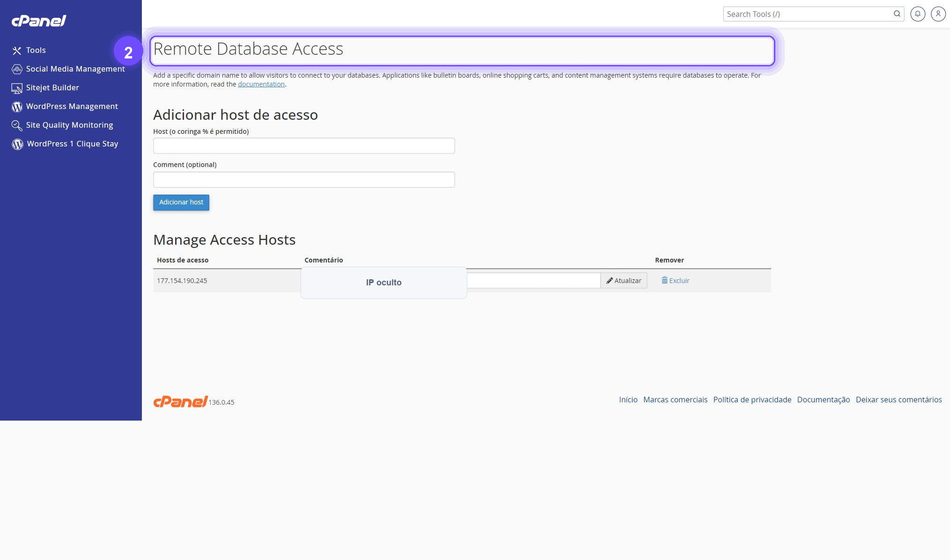
Task: Open Política de privacidade link
Action: click(x=752, y=400)
